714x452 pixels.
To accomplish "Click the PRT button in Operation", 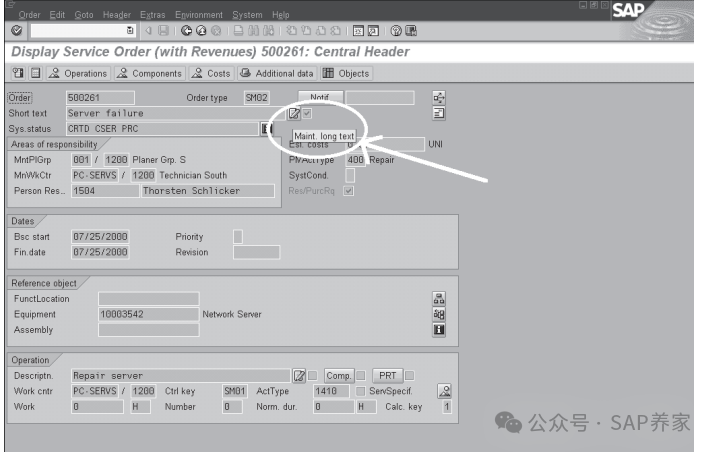I will 388,376.
